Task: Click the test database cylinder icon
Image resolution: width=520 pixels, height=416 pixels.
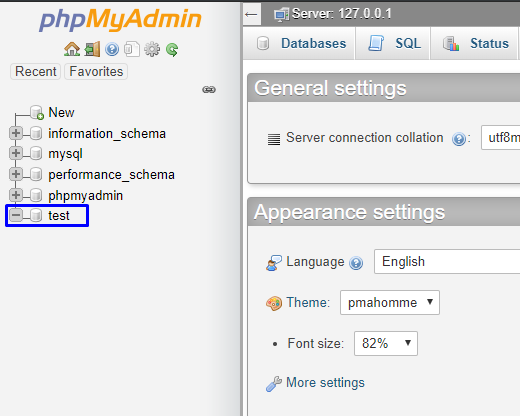Action: tap(36, 215)
